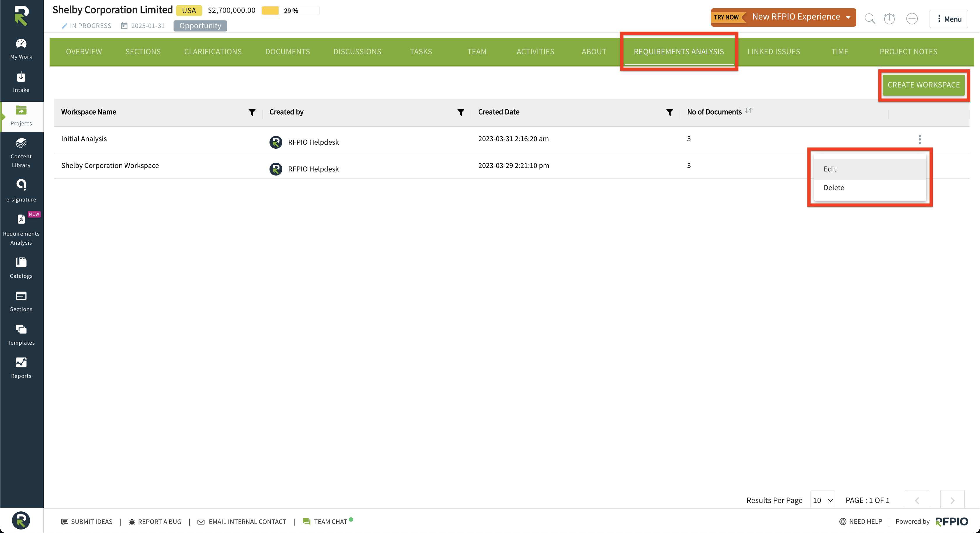Click the round RFPIO avatar at sidebar bottom
The height and width of the screenshot is (533, 980).
click(21, 520)
